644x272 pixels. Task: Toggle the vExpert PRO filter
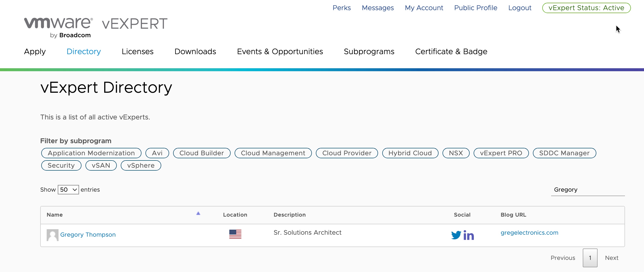pyautogui.click(x=501, y=153)
